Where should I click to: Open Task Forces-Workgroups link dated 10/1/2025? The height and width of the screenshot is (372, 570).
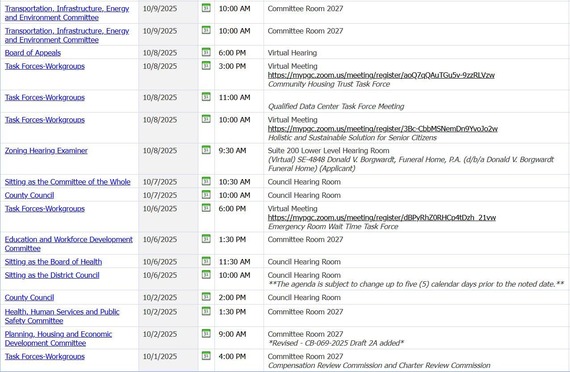(x=45, y=356)
